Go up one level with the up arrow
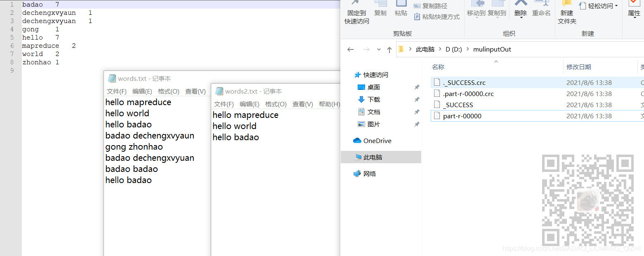The width and height of the screenshot is (644, 256). click(x=389, y=49)
